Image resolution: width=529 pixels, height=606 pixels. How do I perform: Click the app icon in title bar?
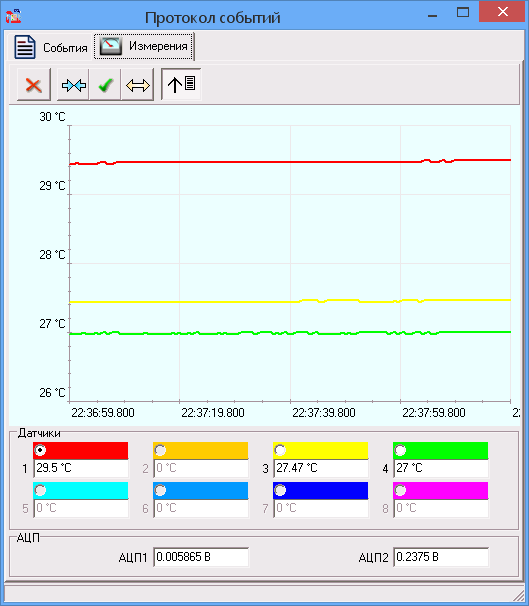click(x=14, y=16)
